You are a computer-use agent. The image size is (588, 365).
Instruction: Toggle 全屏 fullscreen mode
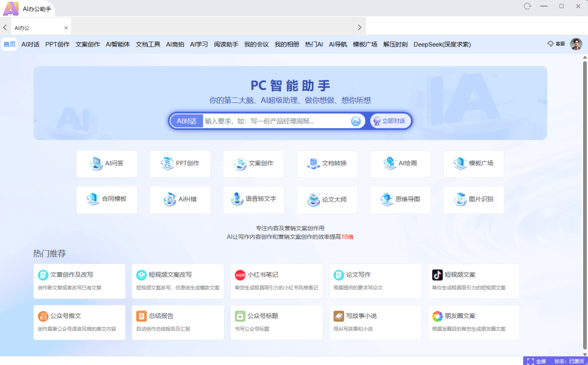pyautogui.click(x=537, y=361)
